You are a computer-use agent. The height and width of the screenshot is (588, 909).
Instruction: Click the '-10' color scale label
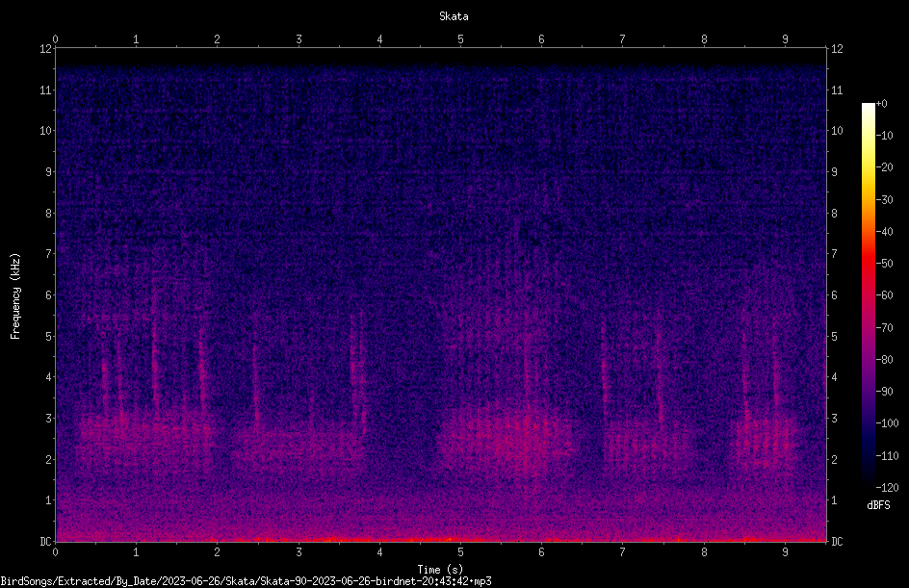[x=884, y=136]
